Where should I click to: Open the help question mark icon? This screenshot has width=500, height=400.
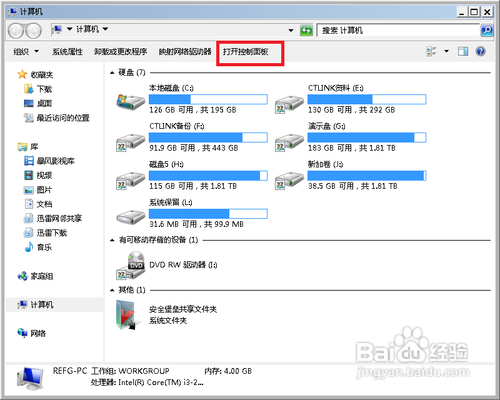point(480,51)
